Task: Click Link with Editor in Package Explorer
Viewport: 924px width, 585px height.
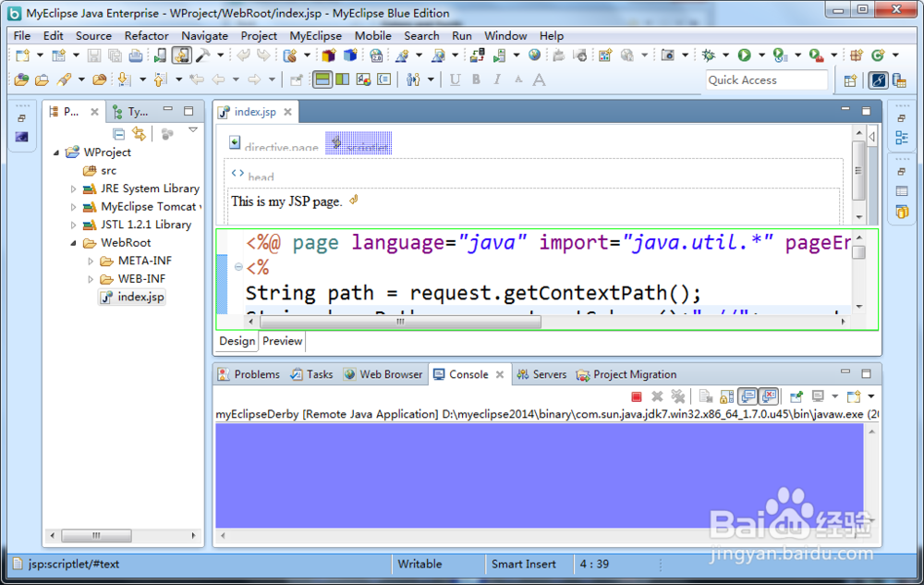Action: [x=140, y=134]
